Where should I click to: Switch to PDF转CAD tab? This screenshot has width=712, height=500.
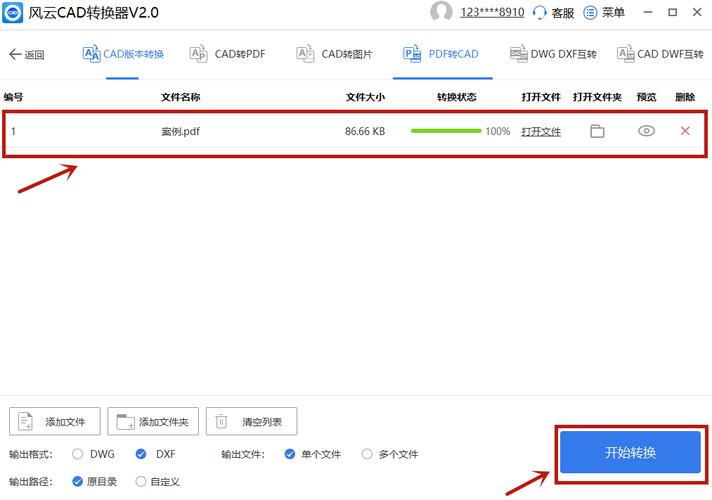pyautogui.click(x=440, y=54)
